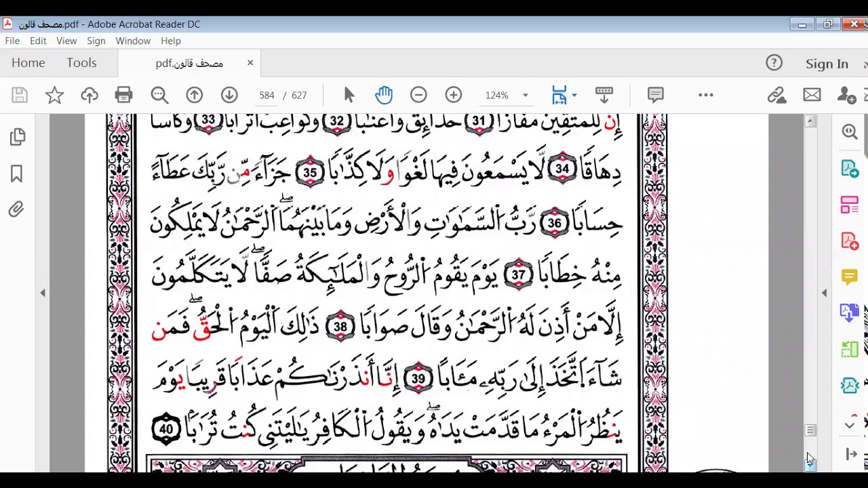
Task: Click the right pane pin-collapse icon
Action: (x=852, y=454)
